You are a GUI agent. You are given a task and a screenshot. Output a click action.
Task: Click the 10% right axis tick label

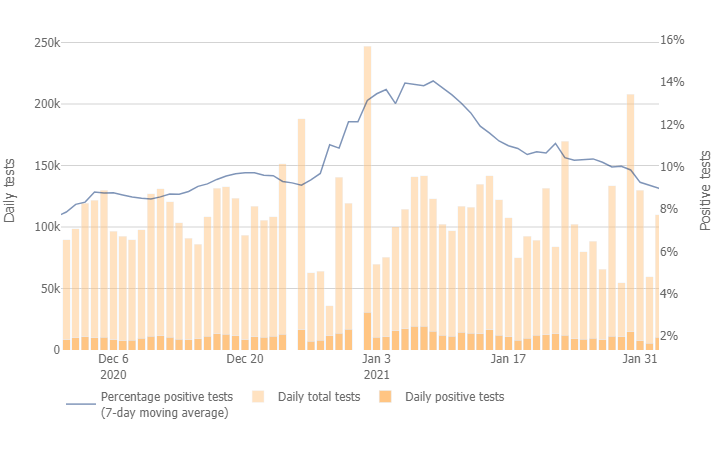[672, 167]
